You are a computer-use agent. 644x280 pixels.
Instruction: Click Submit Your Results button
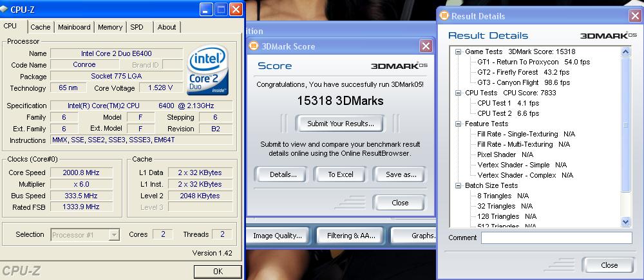click(x=341, y=124)
